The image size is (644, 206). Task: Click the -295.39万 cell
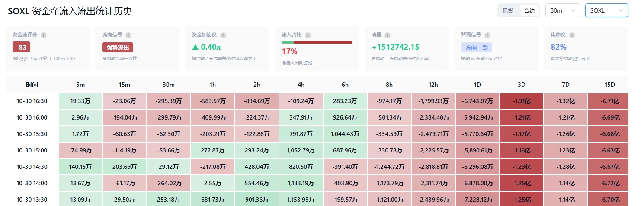point(169,101)
